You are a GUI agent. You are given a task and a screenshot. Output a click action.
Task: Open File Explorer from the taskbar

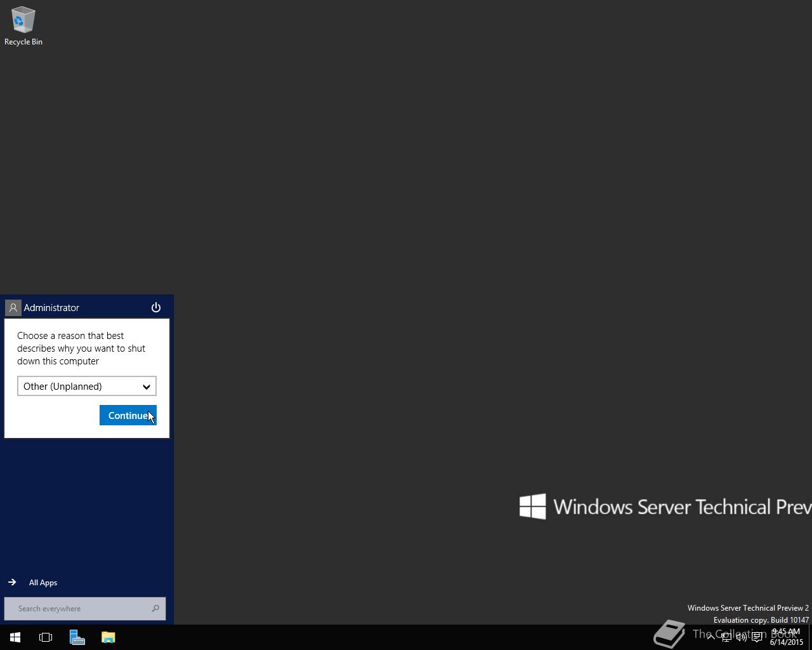point(108,637)
